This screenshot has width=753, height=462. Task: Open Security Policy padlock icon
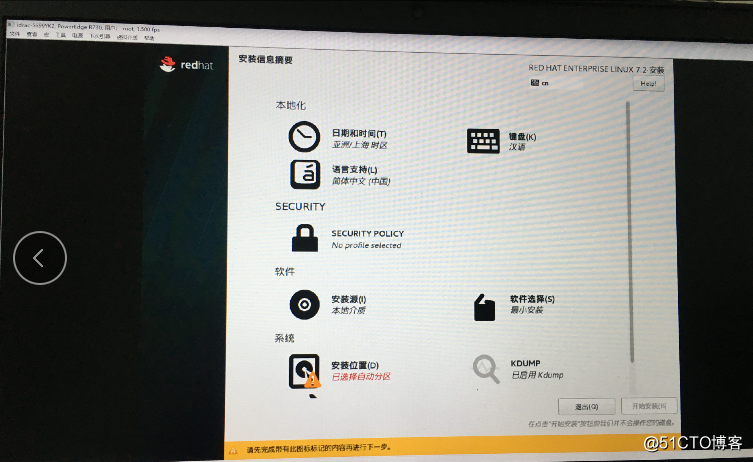305,238
